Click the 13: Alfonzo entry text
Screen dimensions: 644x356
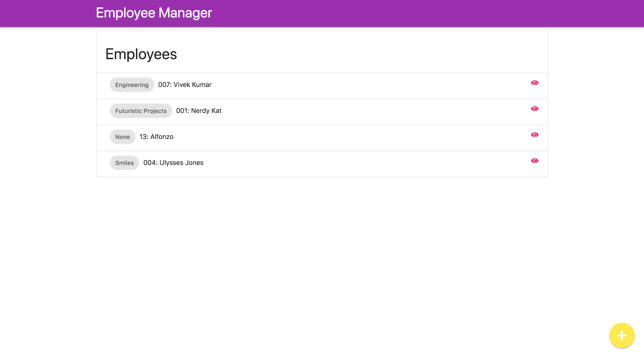click(x=156, y=137)
